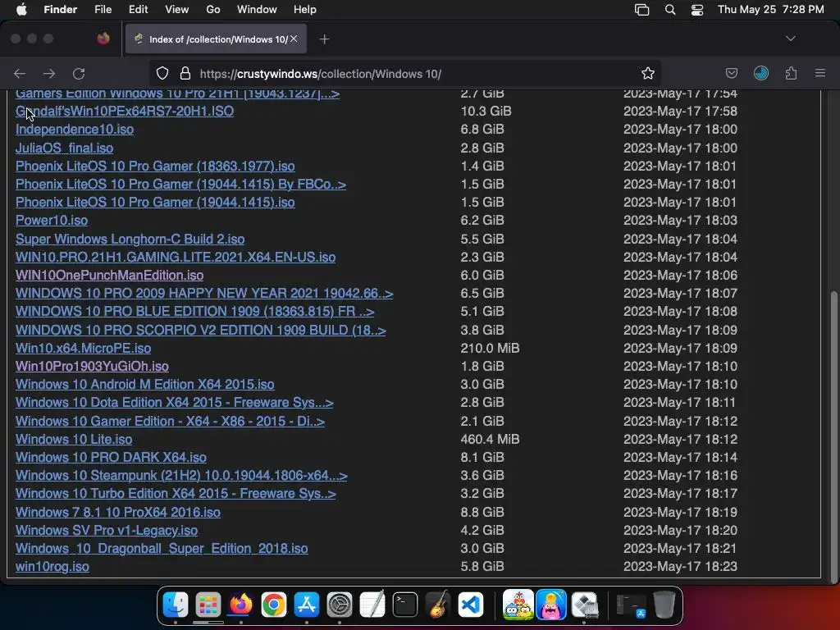Click Phoenix LiteOS 10 Pro Gamer (18363.1977).iso
Image resolution: width=840 pixels, height=630 pixels.
155,166
